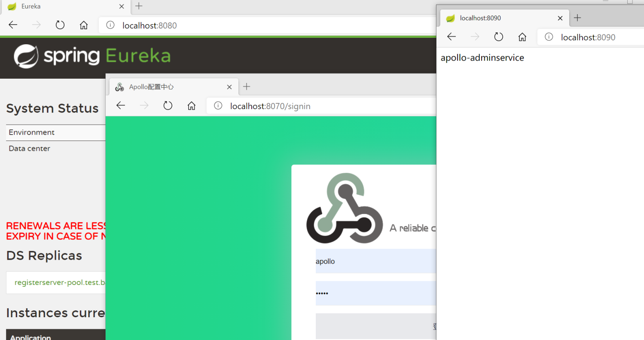Open a new tab in Apollo window
Image resolution: width=644 pixels, height=340 pixels.
247,86
